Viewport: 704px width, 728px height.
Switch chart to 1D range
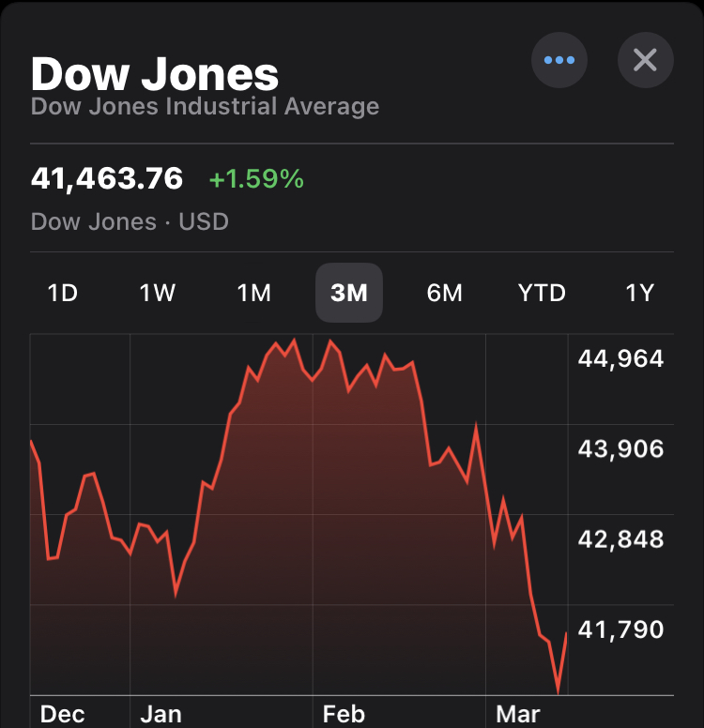click(62, 293)
